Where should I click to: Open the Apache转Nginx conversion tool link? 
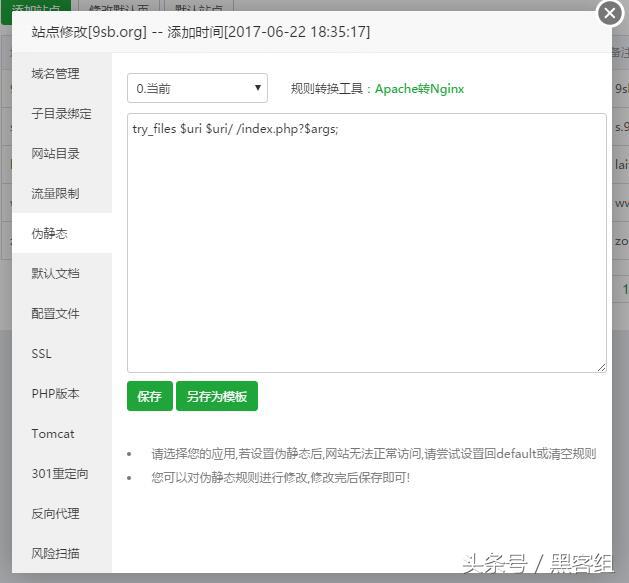(419, 89)
